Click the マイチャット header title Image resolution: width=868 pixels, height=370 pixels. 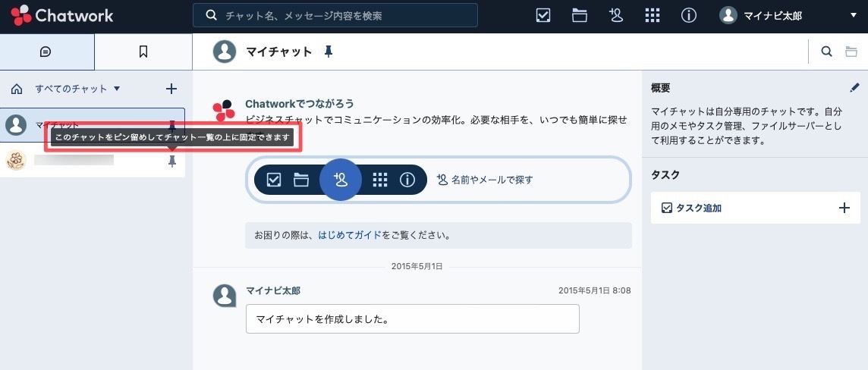click(x=279, y=52)
